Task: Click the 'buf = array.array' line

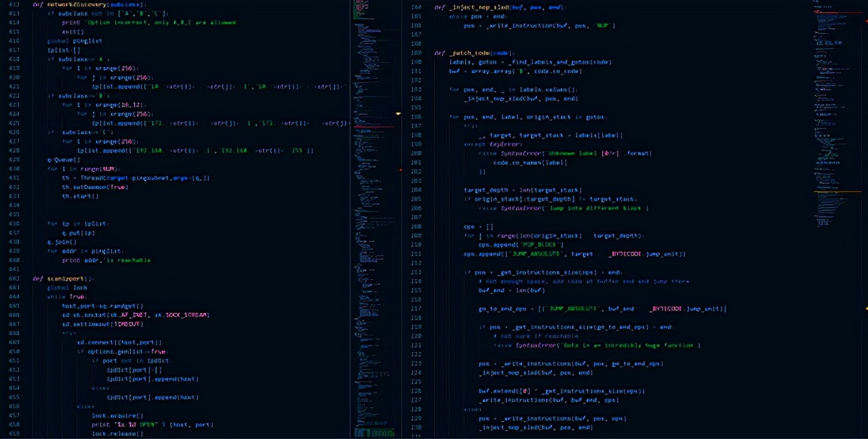Action: pyautogui.click(x=515, y=71)
